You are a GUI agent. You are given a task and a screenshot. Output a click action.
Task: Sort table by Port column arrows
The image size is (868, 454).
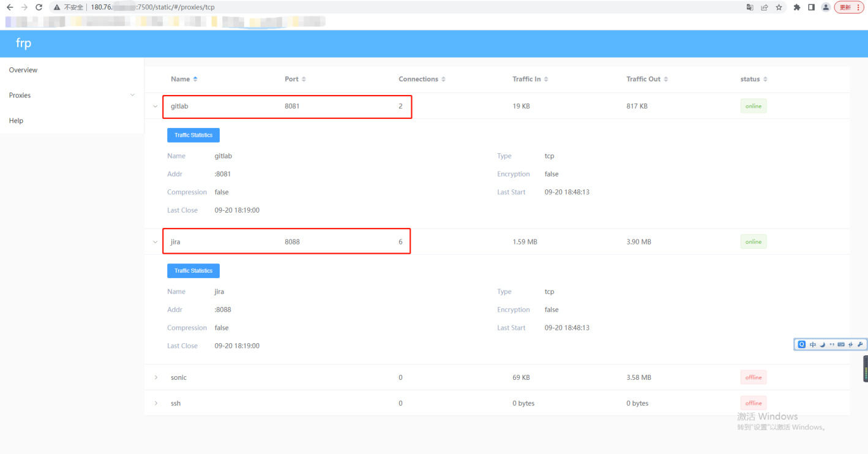pos(304,79)
